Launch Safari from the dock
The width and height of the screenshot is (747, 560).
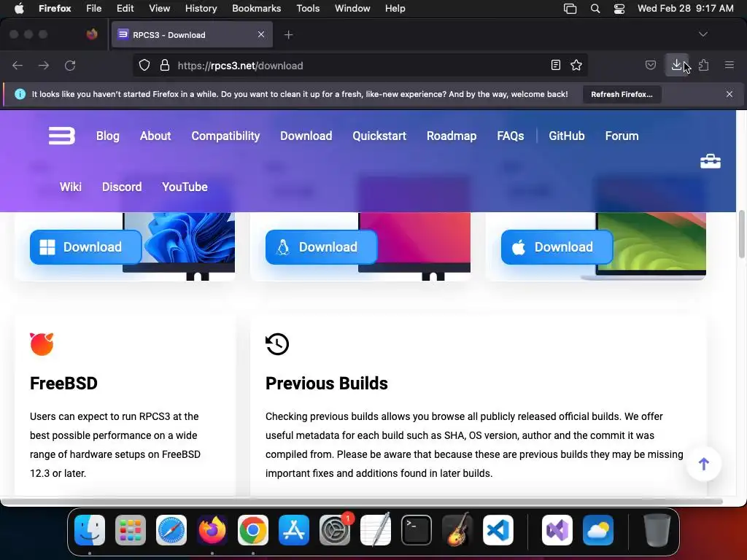[x=171, y=530]
